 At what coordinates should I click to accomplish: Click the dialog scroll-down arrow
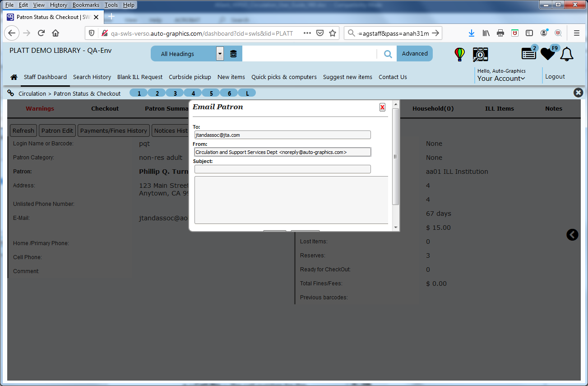(396, 228)
